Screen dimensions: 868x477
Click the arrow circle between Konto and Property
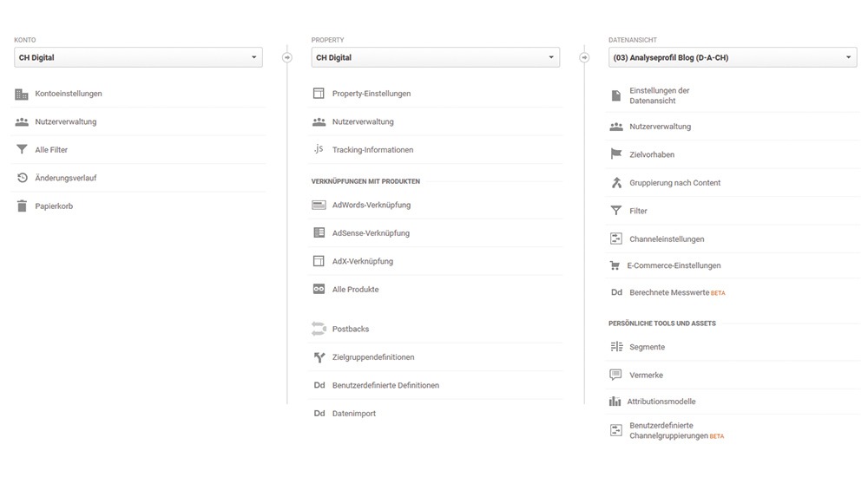286,57
